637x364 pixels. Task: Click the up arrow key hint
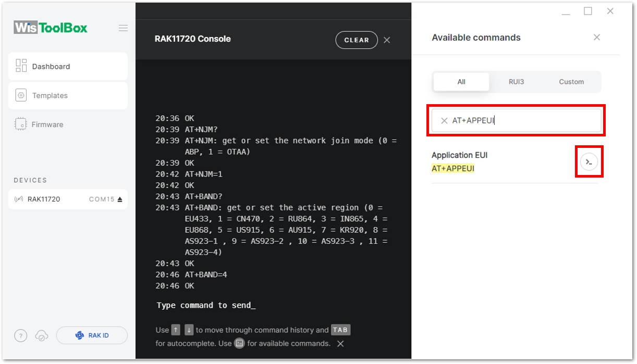(x=176, y=330)
